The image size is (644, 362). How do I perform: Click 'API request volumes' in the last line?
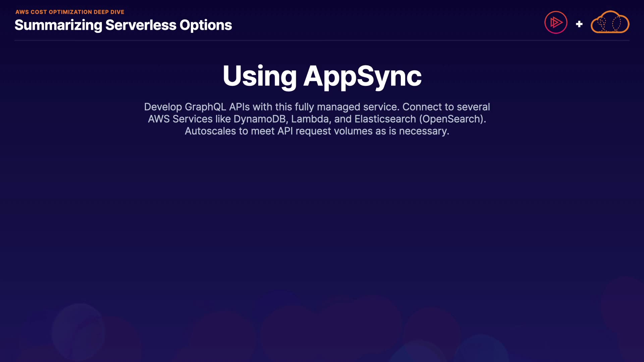[x=325, y=131]
